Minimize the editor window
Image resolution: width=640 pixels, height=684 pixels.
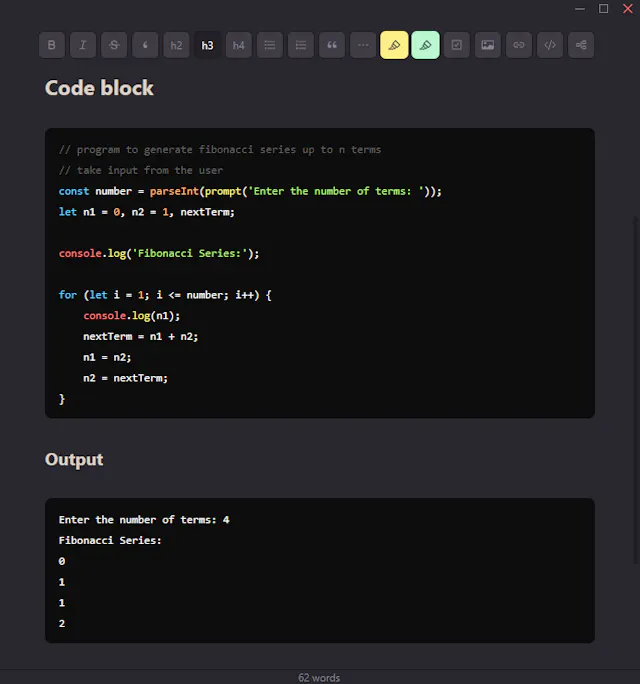(x=580, y=9)
